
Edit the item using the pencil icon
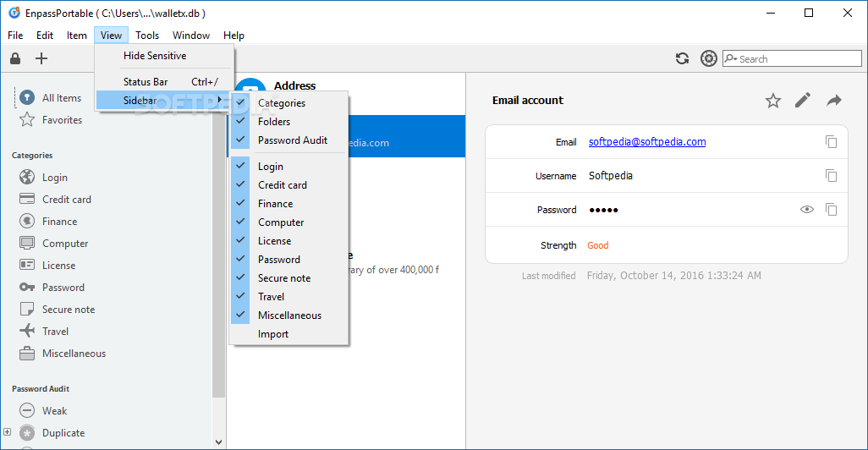click(x=803, y=101)
